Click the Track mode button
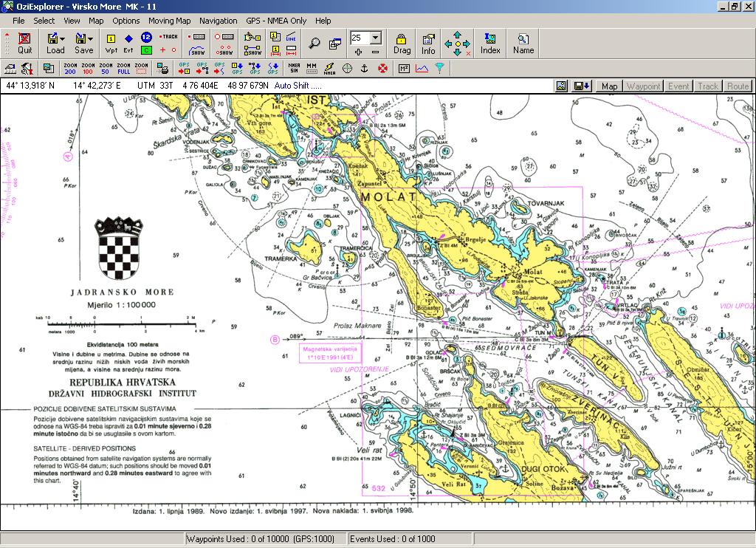Image resolution: width=756 pixels, height=548 pixels. tap(708, 86)
